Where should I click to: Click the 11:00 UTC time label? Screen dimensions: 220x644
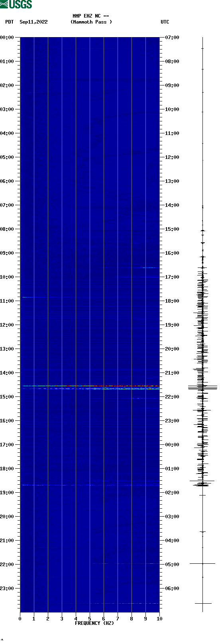pyautogui.click(x=172, y=133)
